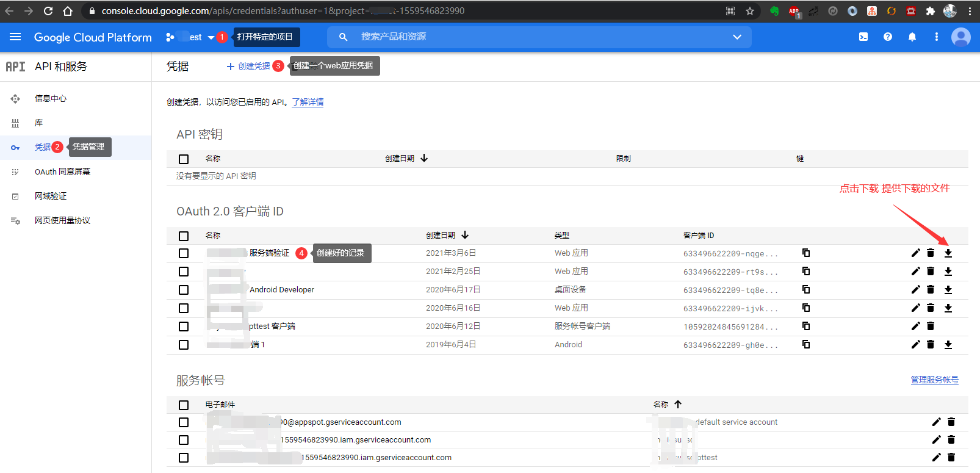Open the project selector dropdown
The image size is (980, 473).
click(x=190, y=37)
